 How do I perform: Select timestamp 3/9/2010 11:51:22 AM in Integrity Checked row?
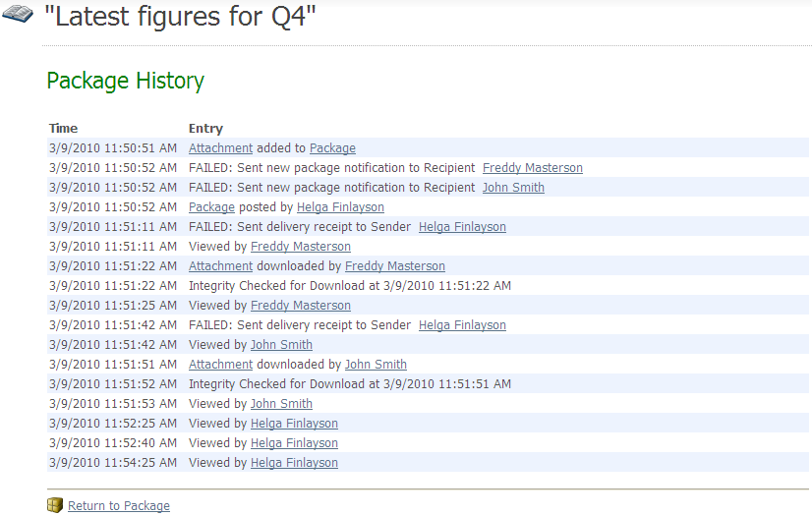click(113, 286)
